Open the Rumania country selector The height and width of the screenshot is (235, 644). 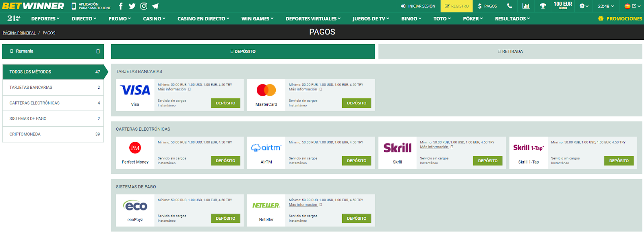(53, 51)
